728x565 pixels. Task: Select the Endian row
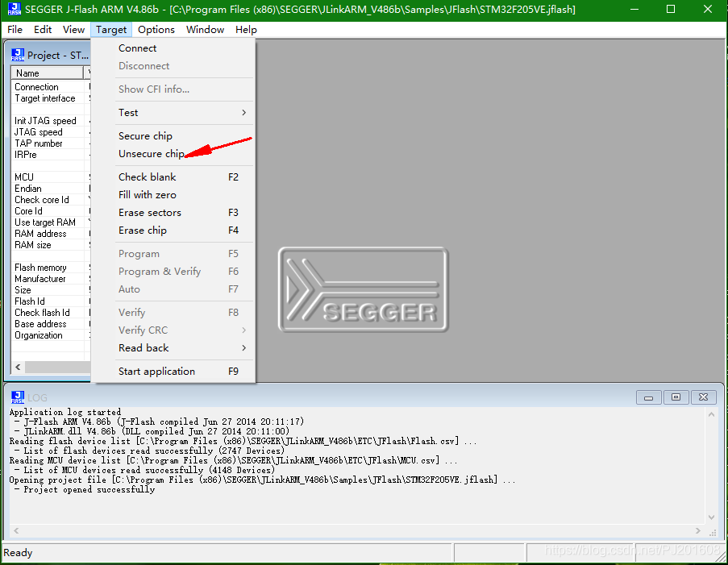[51, 189]
